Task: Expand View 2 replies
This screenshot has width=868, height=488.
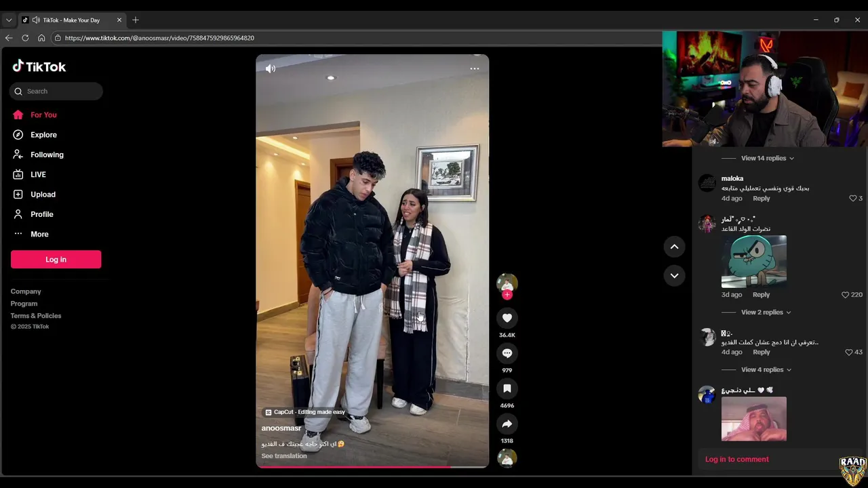Action: click(766, 312)
